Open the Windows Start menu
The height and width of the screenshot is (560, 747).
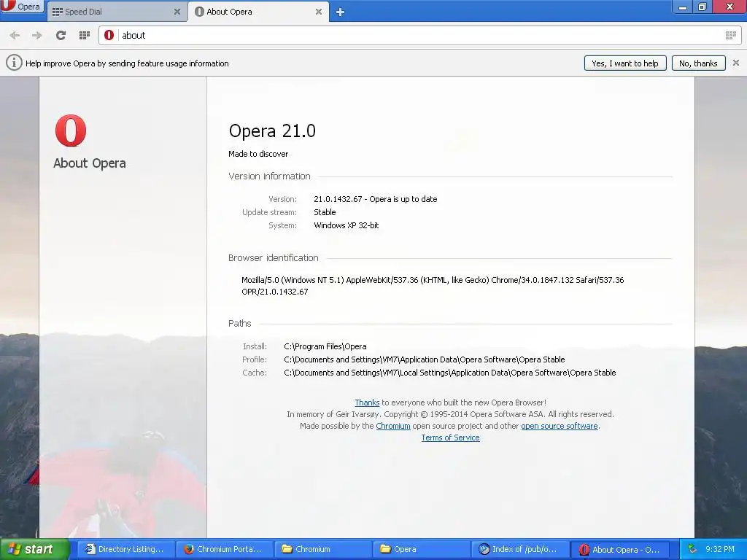point(35,549)
